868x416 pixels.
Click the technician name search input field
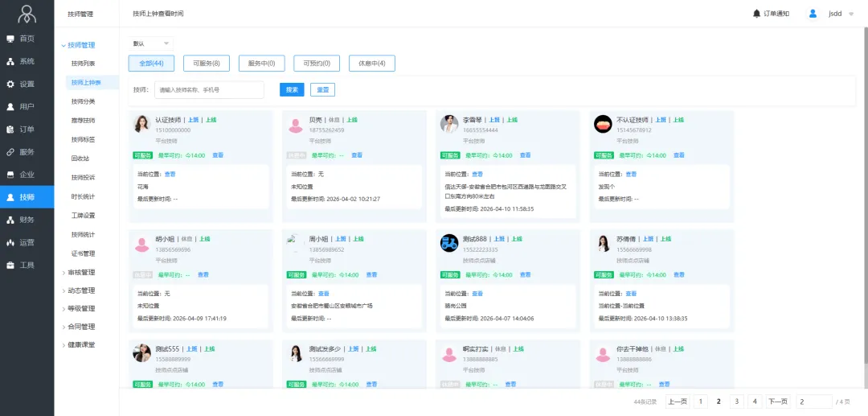coord(209,90)
